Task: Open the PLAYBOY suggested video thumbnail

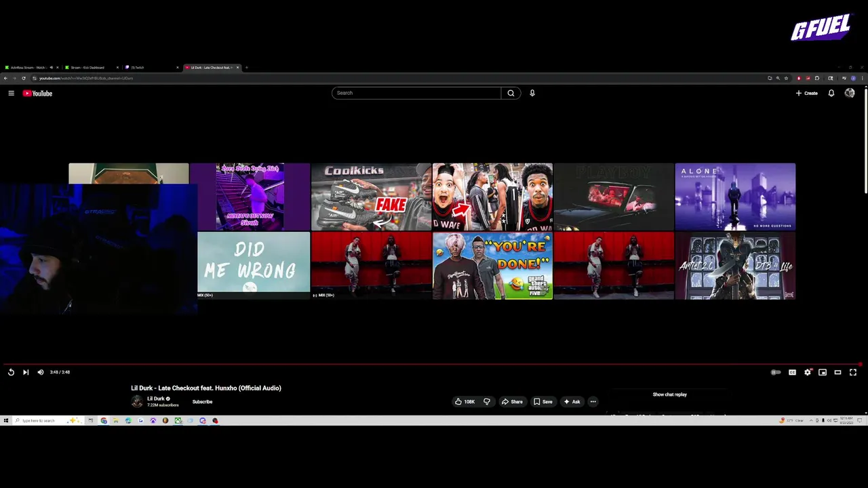Action: click(x=614, y=197)
